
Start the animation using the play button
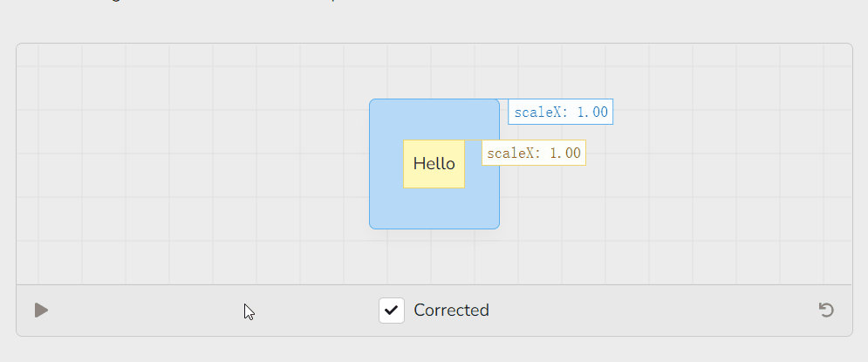point(41,310)
